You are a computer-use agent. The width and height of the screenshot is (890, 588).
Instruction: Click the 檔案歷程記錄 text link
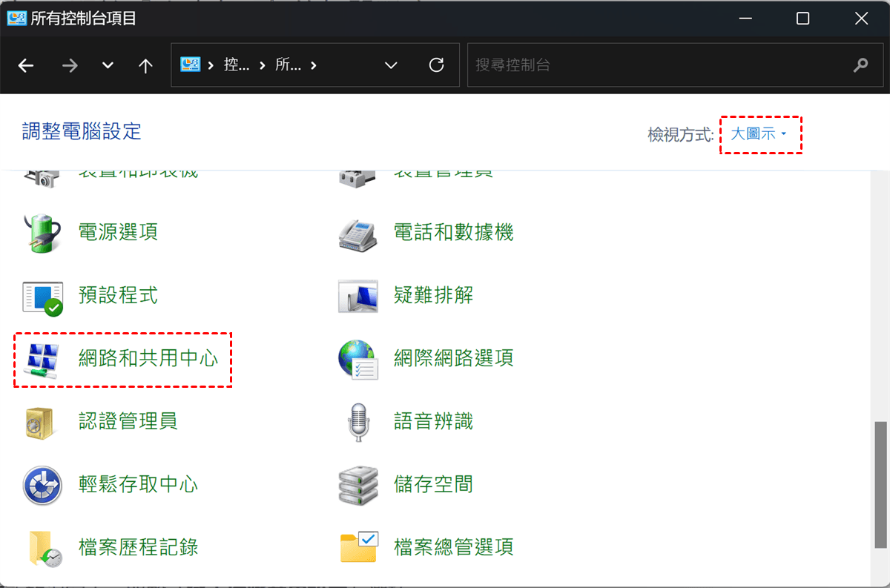[x=138, y=548]
